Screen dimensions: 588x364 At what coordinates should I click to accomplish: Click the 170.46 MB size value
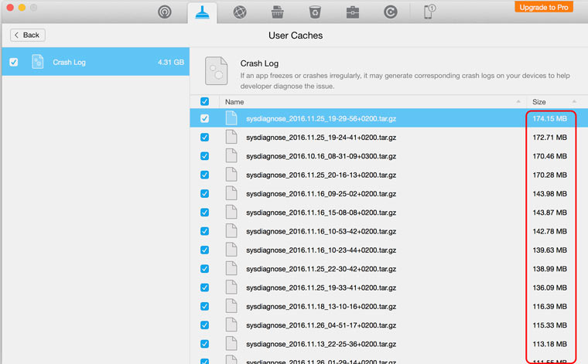click(550, 156)
